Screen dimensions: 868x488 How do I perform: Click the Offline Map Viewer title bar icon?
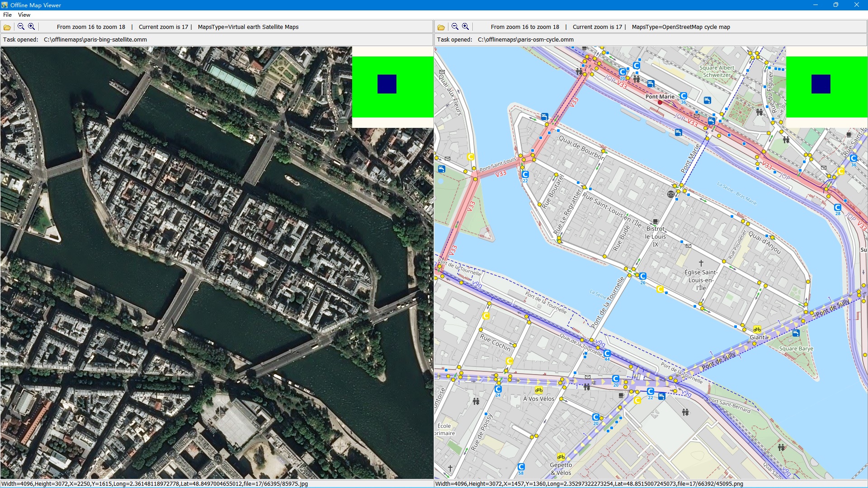tap(5, 5)
